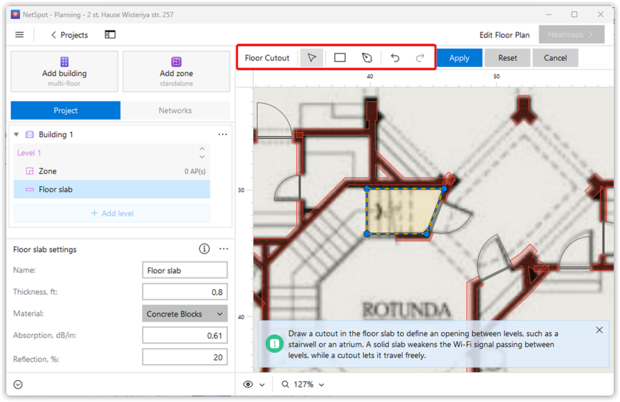This screenshot has height=402, width=620.
Task: Choose the rectangle cutout tool
Action: coord(340,58)
